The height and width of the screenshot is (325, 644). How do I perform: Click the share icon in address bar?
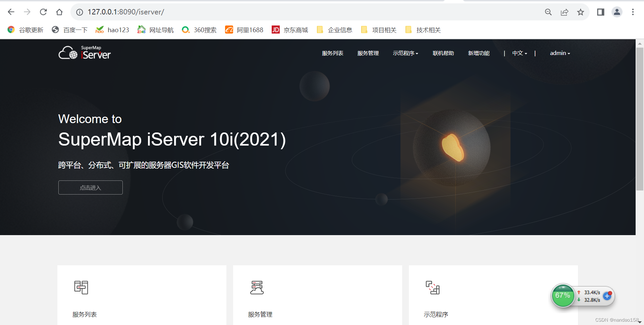point(565,12)
